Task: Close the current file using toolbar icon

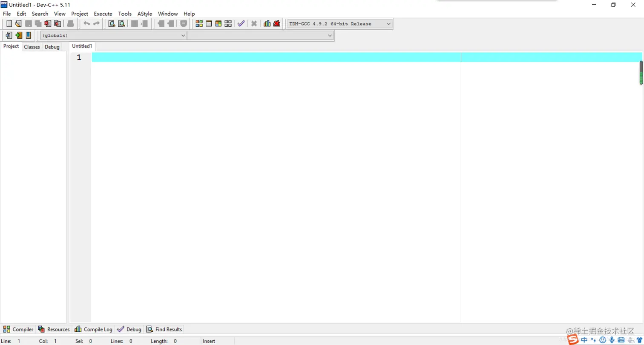Action: coord(48,24)
